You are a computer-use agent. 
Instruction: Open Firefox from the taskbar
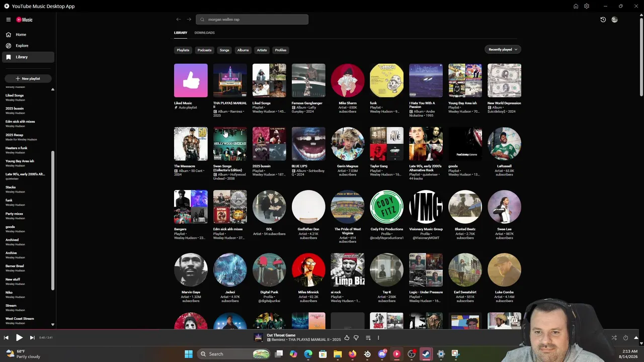click(352, 354)
